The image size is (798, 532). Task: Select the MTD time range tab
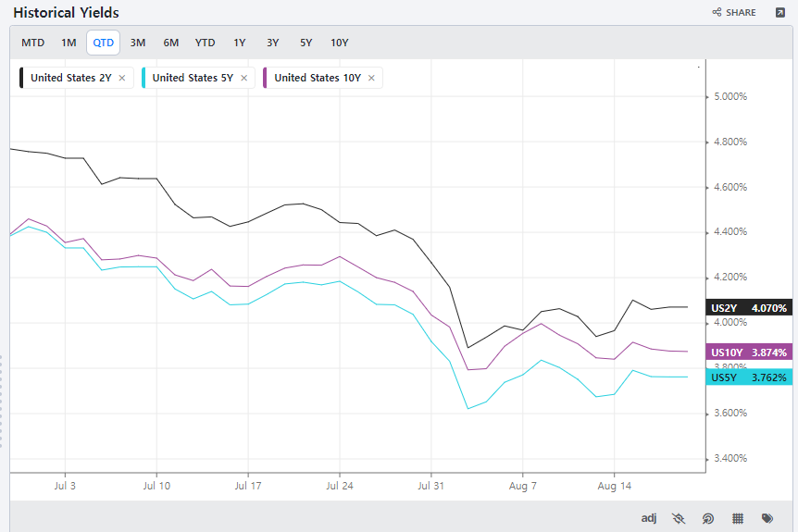(x=33, y=43)
